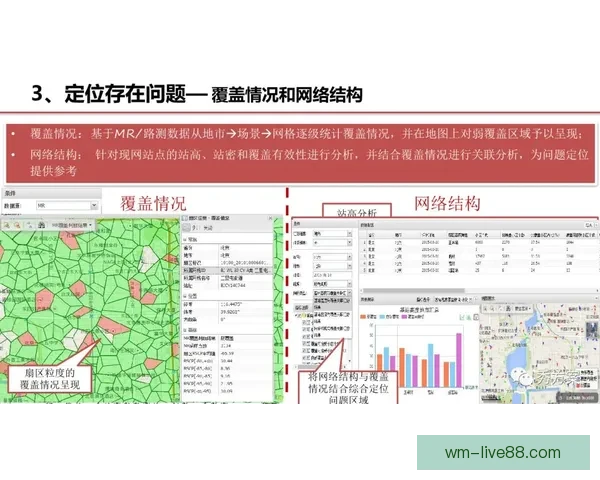Open the 数据源 MR dropdown arrow
Image resolution: width=600 pixels, height=480 pixels.
94,206
